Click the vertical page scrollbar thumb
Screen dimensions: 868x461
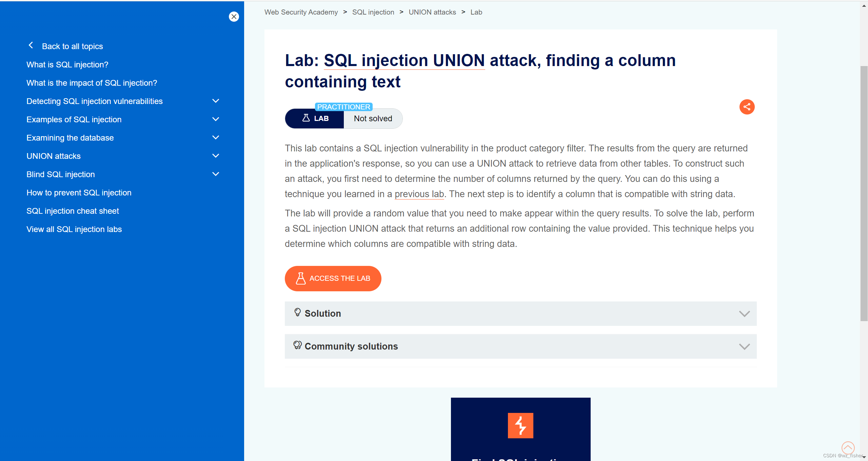(864, 193)
